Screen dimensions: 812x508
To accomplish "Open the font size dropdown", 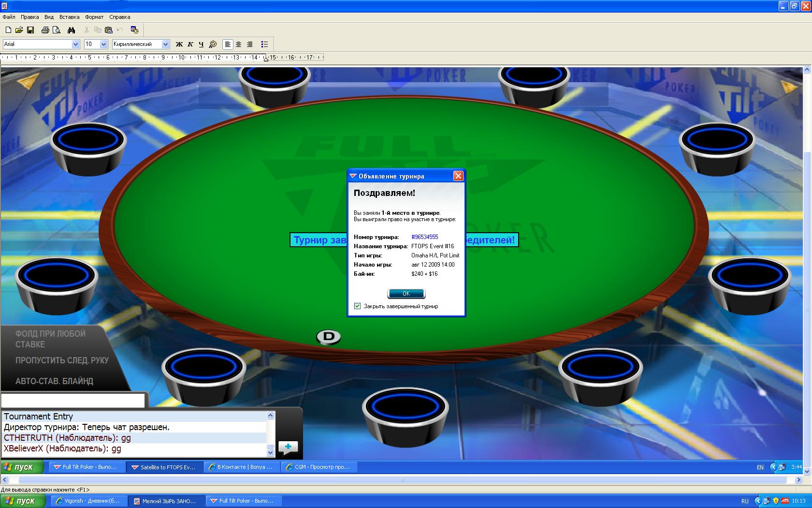I will click(103, 44).
